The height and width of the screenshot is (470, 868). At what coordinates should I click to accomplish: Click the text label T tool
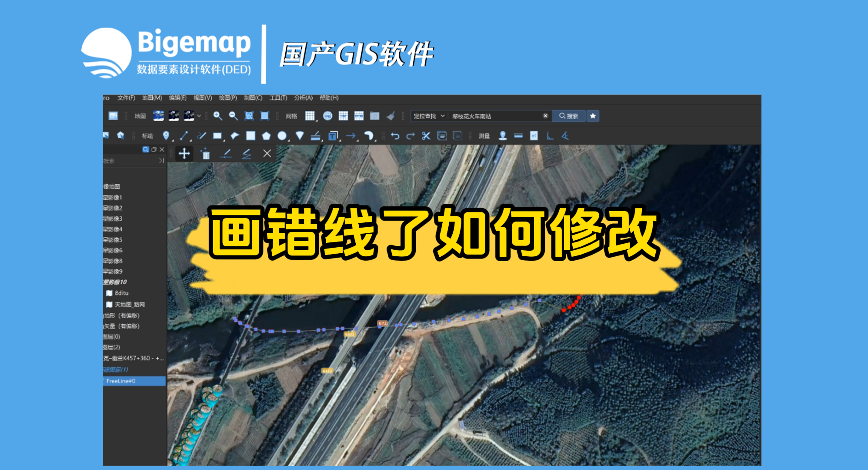pyautogui.click(x=333, y=136)
